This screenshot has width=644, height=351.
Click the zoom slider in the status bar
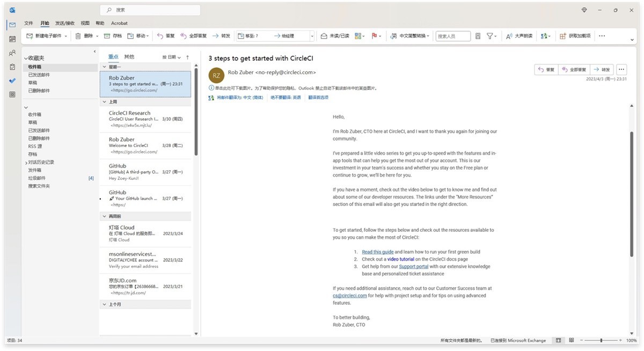[601, 340]
